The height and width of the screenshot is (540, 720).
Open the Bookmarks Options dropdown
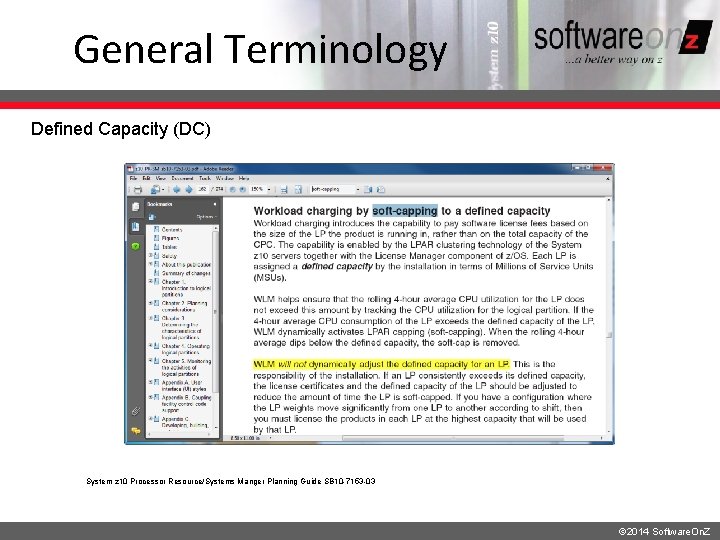(206, 217)
